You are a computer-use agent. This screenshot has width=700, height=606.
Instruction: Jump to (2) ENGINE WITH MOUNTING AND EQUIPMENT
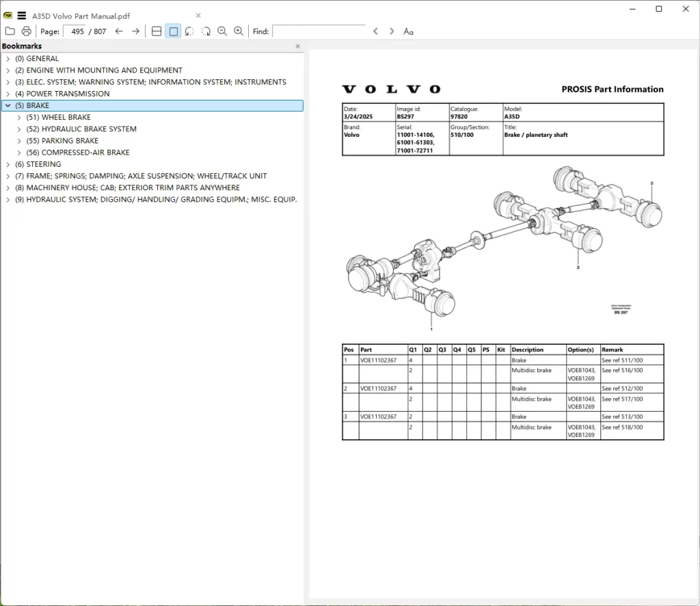coord(98,70)
